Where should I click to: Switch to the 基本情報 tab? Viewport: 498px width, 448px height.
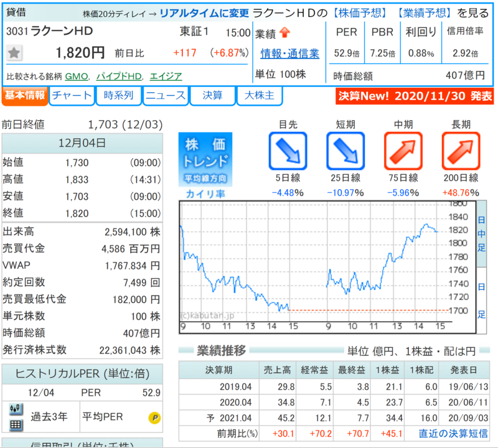[x=25, y=96]
